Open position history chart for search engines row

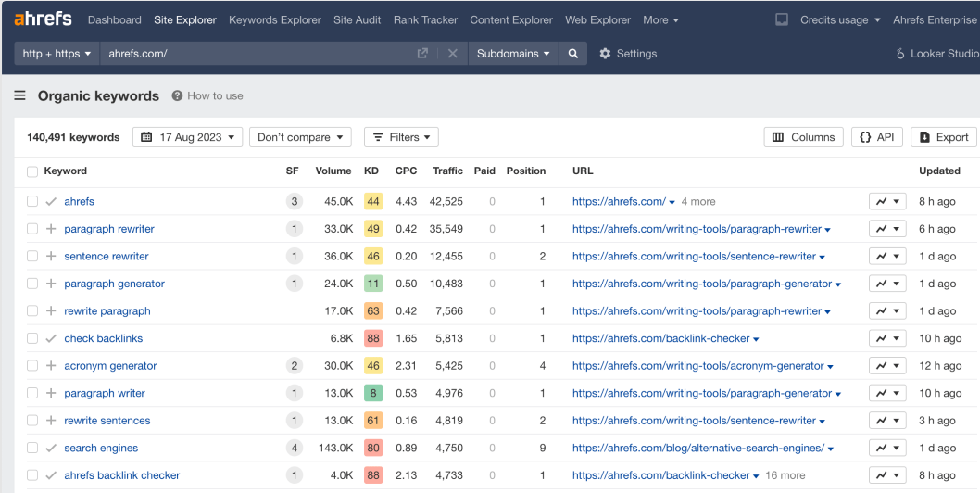pos(886,448)
